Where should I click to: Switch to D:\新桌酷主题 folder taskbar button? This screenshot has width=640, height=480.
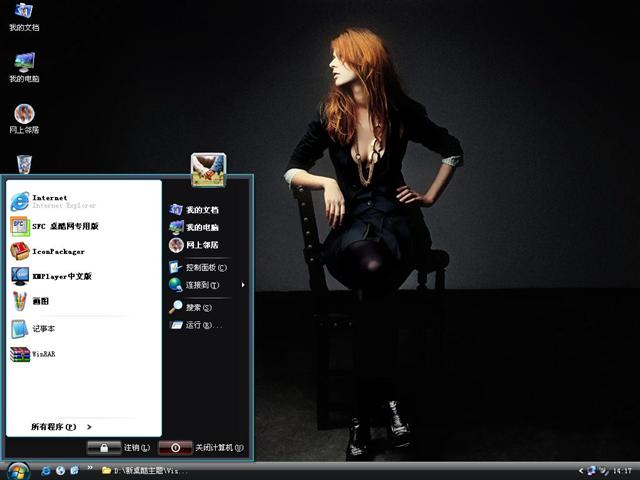145,471
